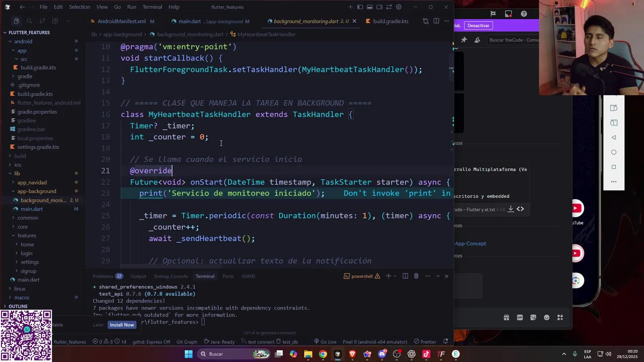
Task: Open the Search view icon
Action: pyautogui.click(x=29, y=21)
